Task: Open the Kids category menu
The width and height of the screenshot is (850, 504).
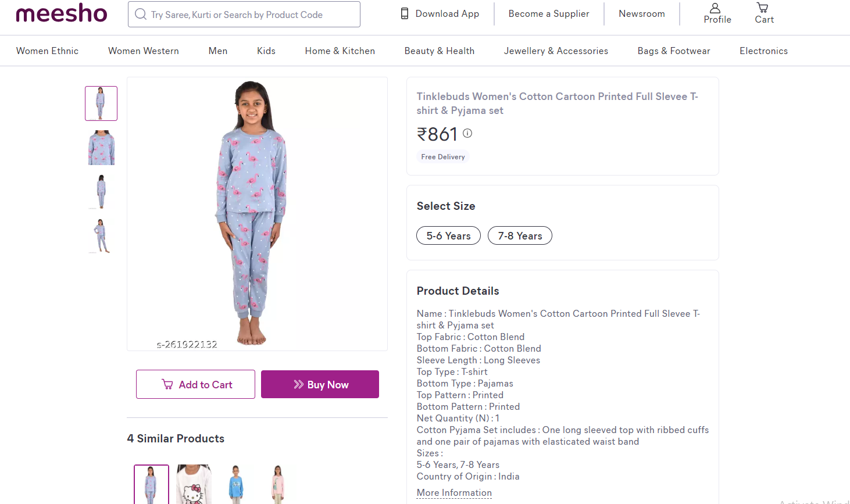Action: tap(266, 51)
